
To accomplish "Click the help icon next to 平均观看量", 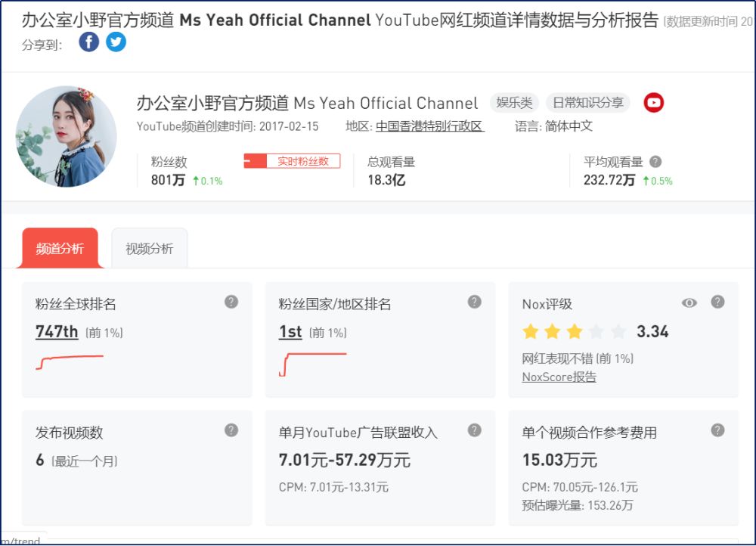I will pos(655,162).
